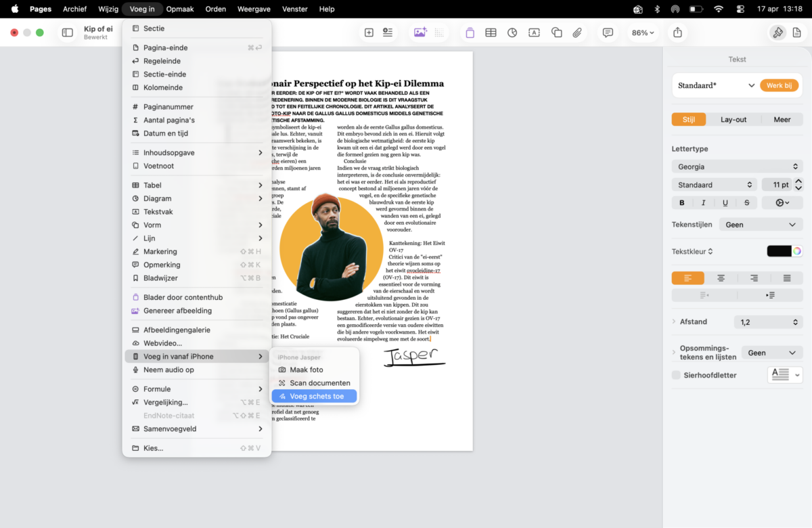Screen dimensions: 812x528
Task: Click the Werk bij button
Action: click(x=779, y=85)
